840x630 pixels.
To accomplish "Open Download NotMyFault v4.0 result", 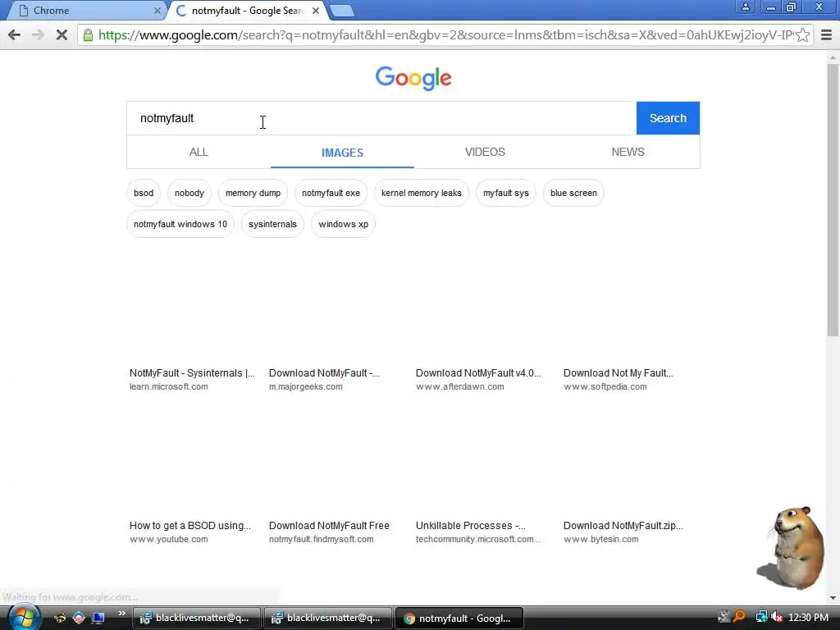I will point(478,373).
